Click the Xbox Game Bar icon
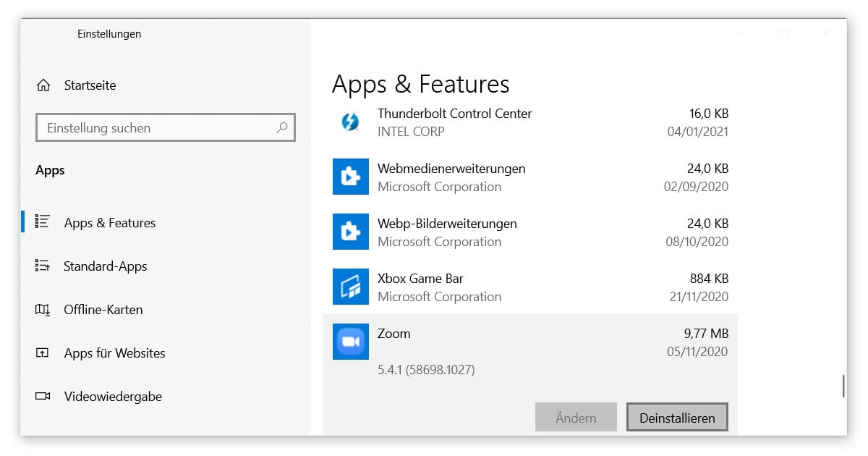Viewport: 868px width, 456px height. [350, 287]
